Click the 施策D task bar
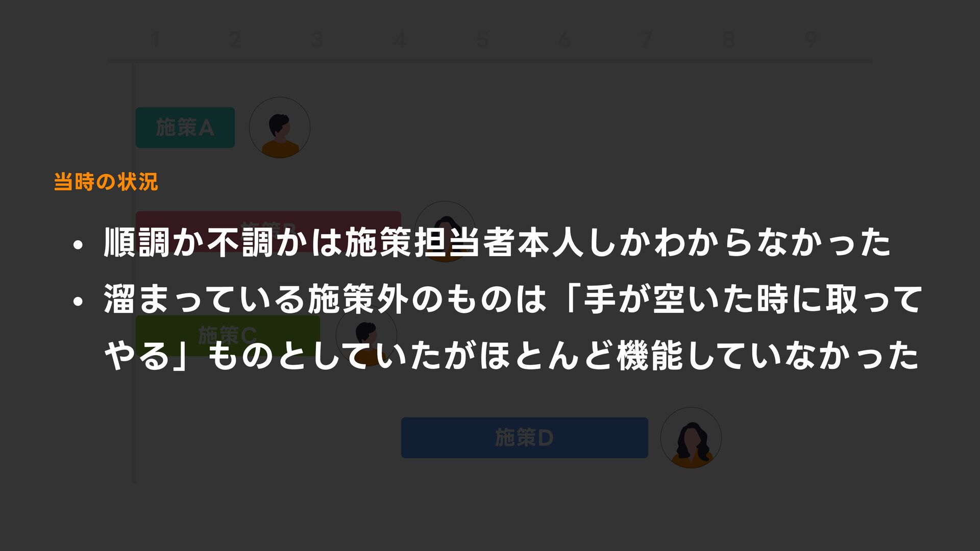 coord(525,438)
